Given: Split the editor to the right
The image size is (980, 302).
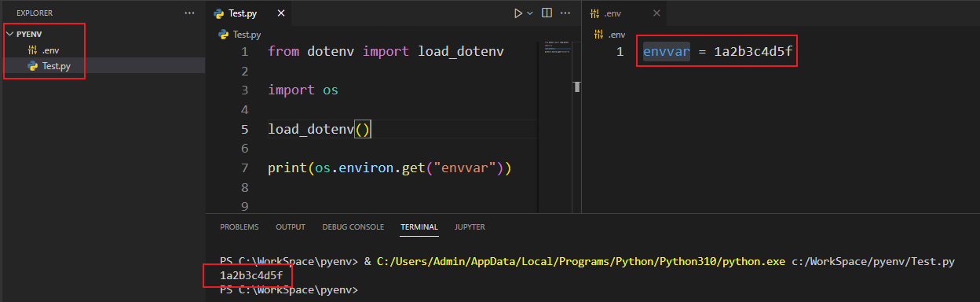Looking at the screenshot, I should pos(547,13).
